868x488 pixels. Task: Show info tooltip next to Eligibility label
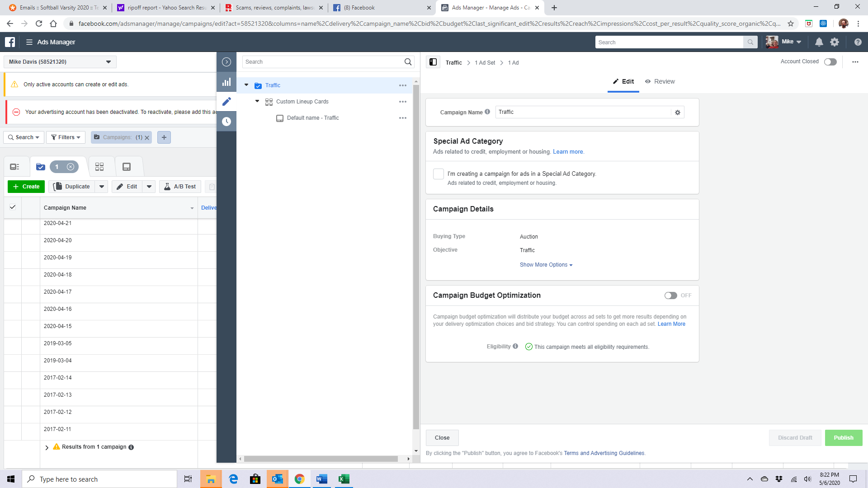pyautogui.click(x=515, y=347)
